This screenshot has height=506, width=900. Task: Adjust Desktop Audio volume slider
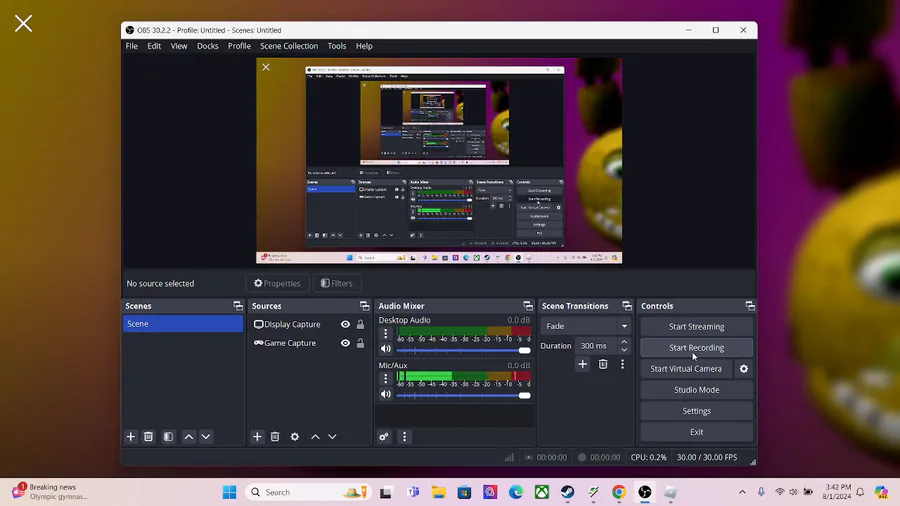click(x=463, y=350)
